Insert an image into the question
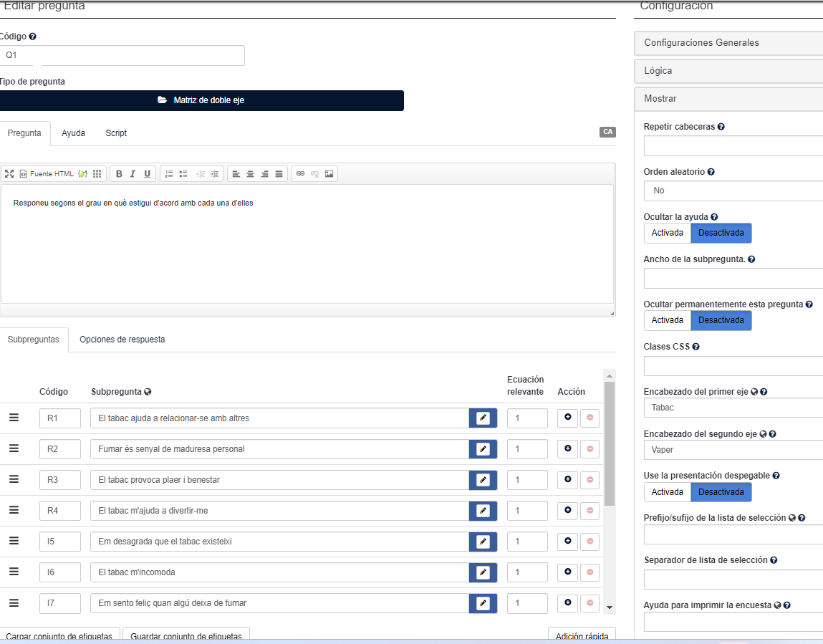Image resolution: width=823 pixels, height=644 pixels. [x=329, y=174]
